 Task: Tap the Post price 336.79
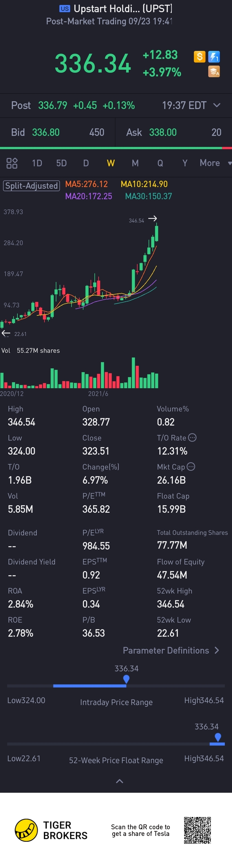click(x=53, y=105)
